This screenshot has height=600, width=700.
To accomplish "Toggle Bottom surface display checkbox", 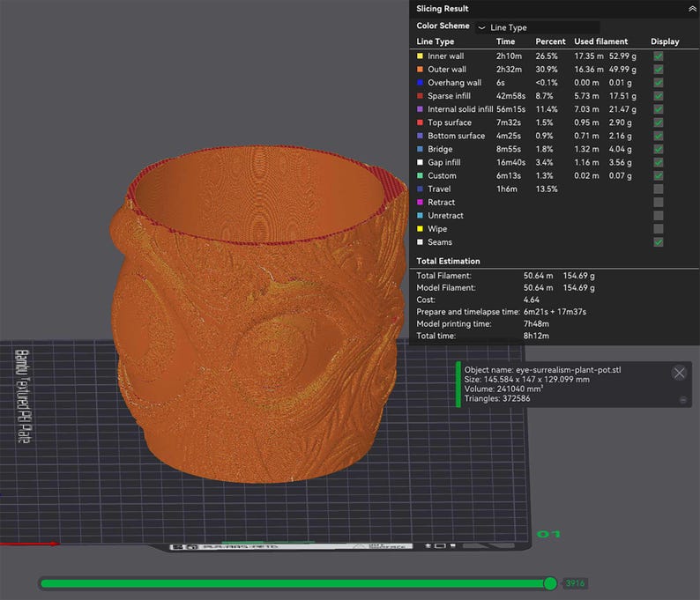I will (x=658, y=136).
